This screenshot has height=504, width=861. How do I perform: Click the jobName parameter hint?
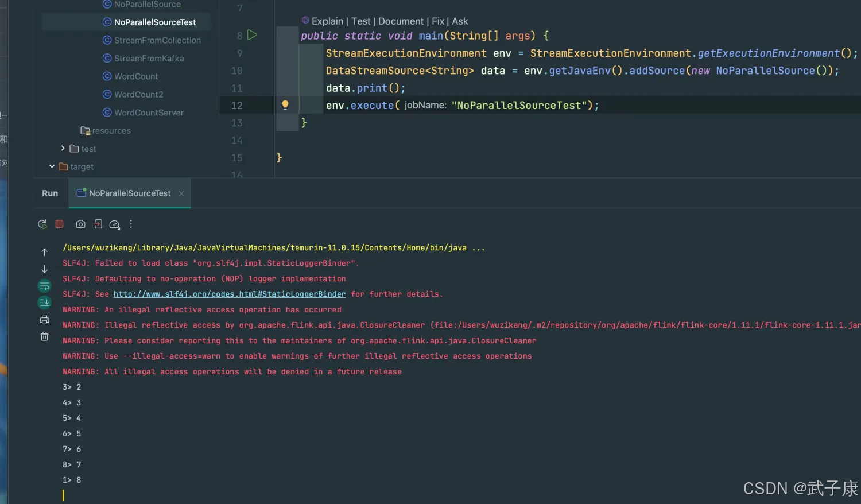(425, 106)
